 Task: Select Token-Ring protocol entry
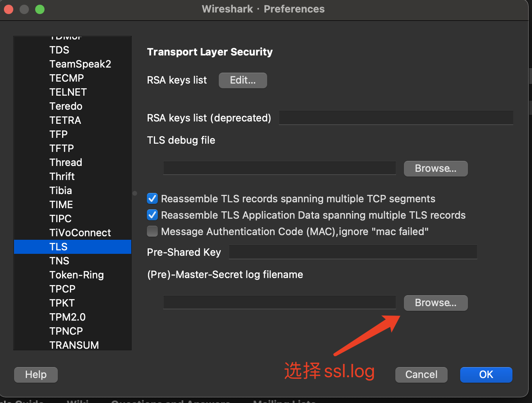[x=77, y=275]
